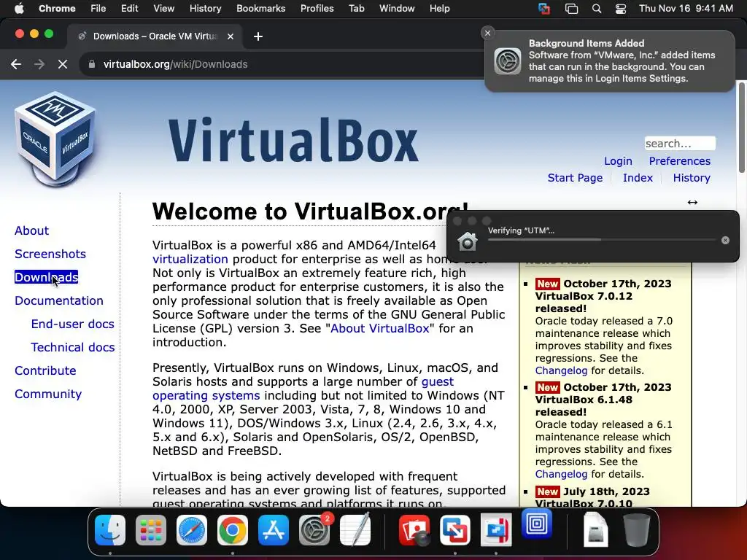Click the Login link
The height and width of the screenshot is (560, 747).
[x=618, y=161]
